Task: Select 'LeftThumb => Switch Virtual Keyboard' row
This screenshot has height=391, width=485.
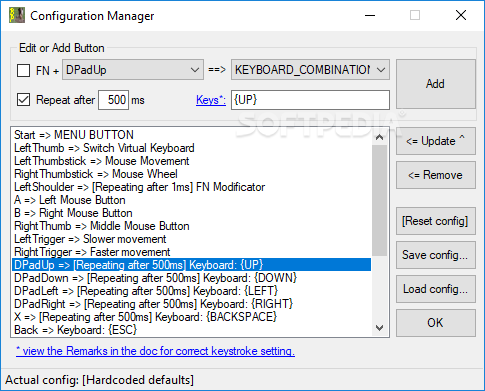Action: point(191,148)
